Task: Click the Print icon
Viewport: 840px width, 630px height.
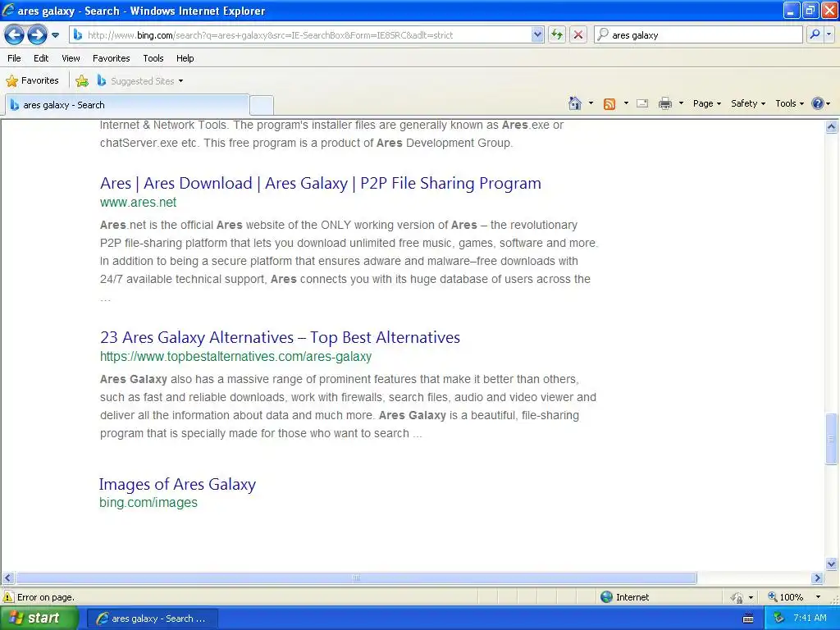Action: coord(664,103)
